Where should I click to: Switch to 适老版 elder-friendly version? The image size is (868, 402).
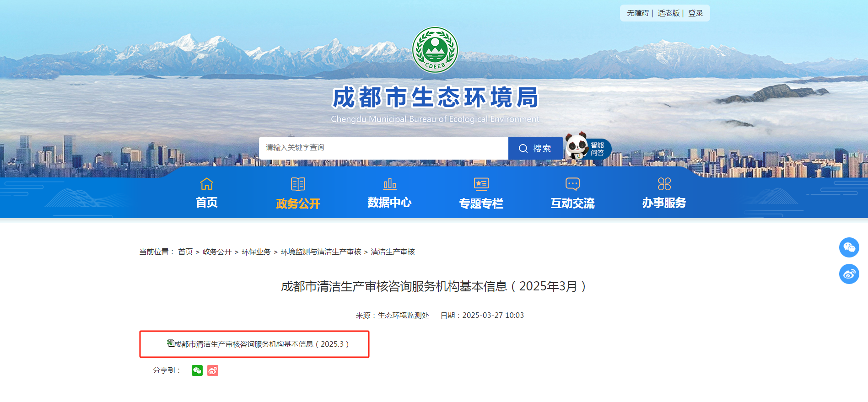[669, 13]
